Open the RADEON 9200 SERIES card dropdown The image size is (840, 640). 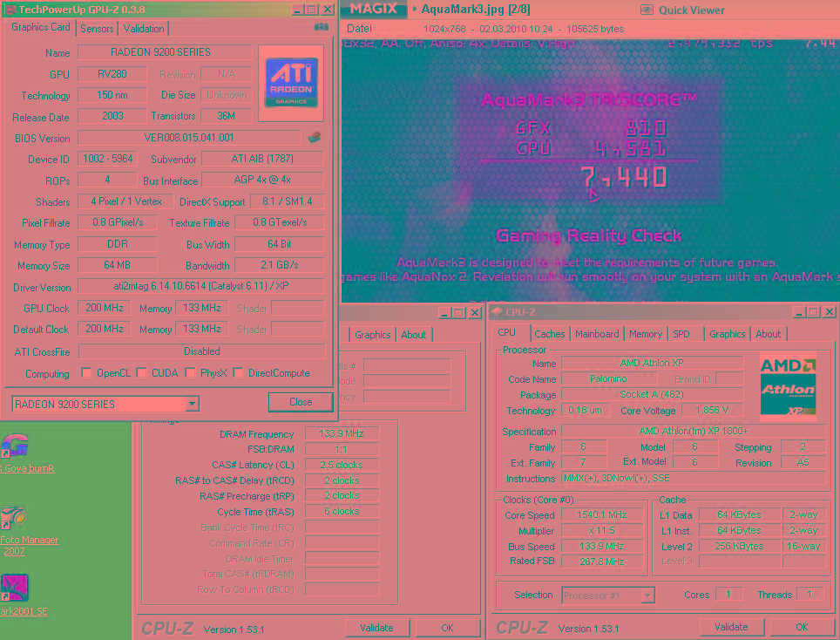tap(192, 404)
